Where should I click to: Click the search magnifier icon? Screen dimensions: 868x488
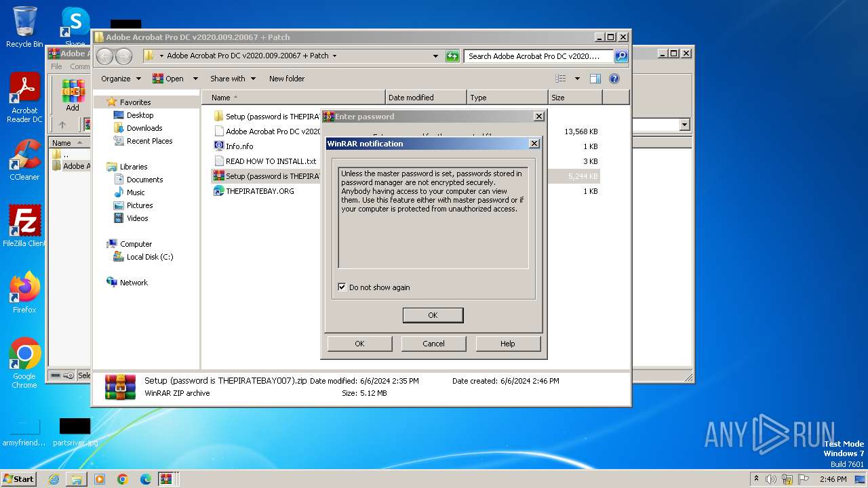[x=620, y=56]
